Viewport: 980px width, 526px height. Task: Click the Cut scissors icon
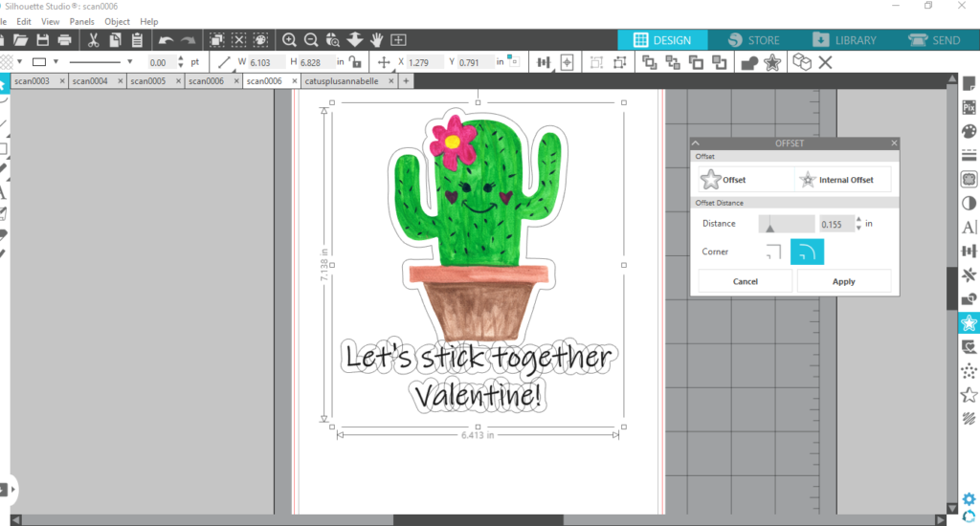point(93,40)
